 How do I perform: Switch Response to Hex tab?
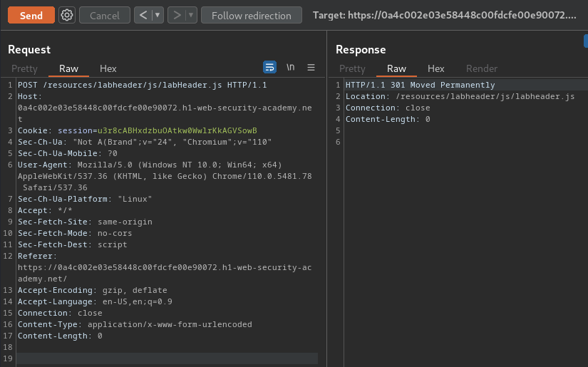click(x=435, y=68)
